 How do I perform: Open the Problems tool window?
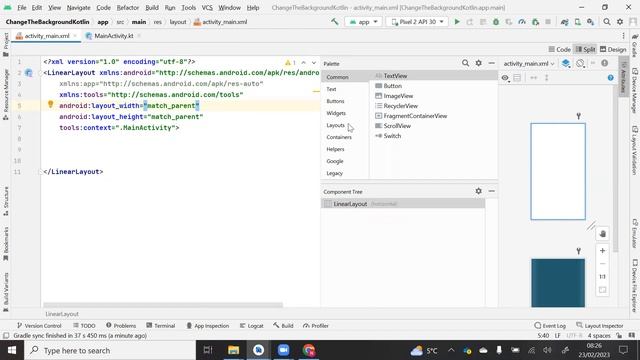[121, 326]
